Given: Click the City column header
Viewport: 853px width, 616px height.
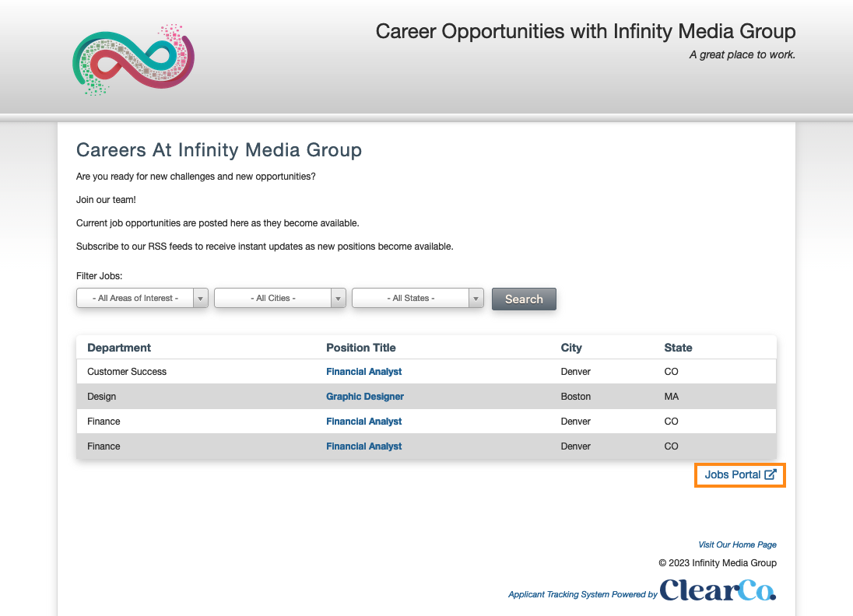Looking at the screenshot, I should point(571,348).
